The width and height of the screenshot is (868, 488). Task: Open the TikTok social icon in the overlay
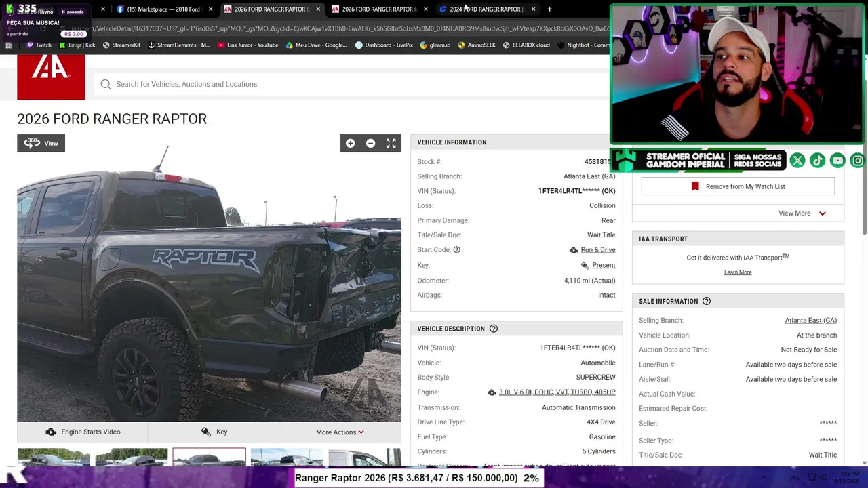818,160
